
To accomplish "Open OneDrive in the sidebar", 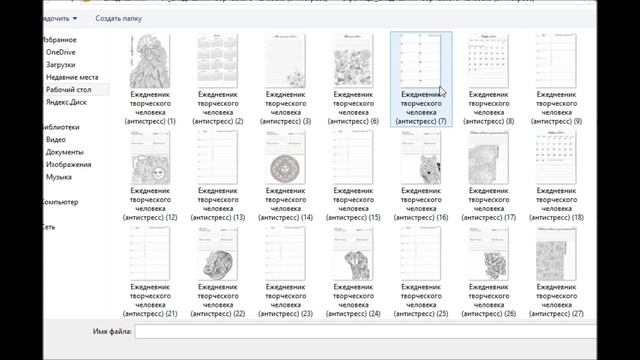I will point(60,52).
